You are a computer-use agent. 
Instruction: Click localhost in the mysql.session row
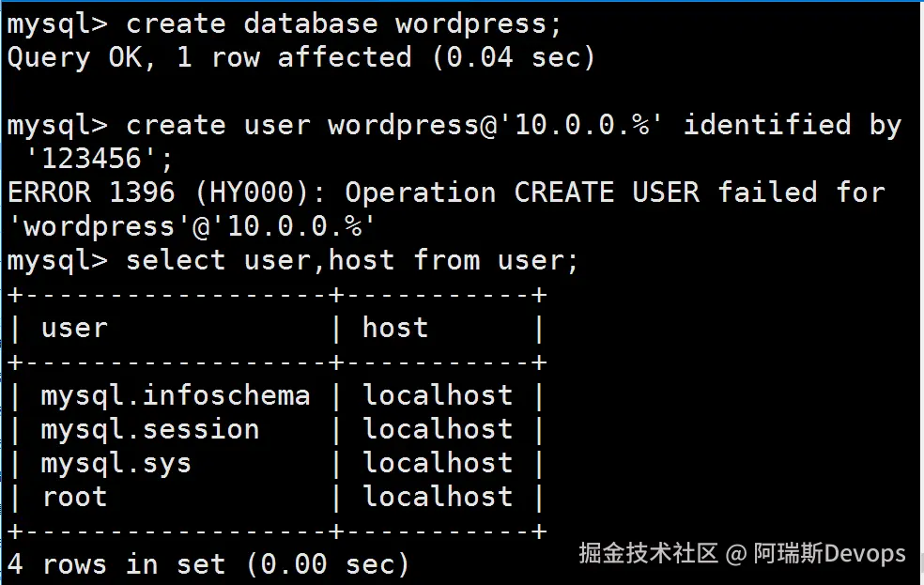point(438,429)
